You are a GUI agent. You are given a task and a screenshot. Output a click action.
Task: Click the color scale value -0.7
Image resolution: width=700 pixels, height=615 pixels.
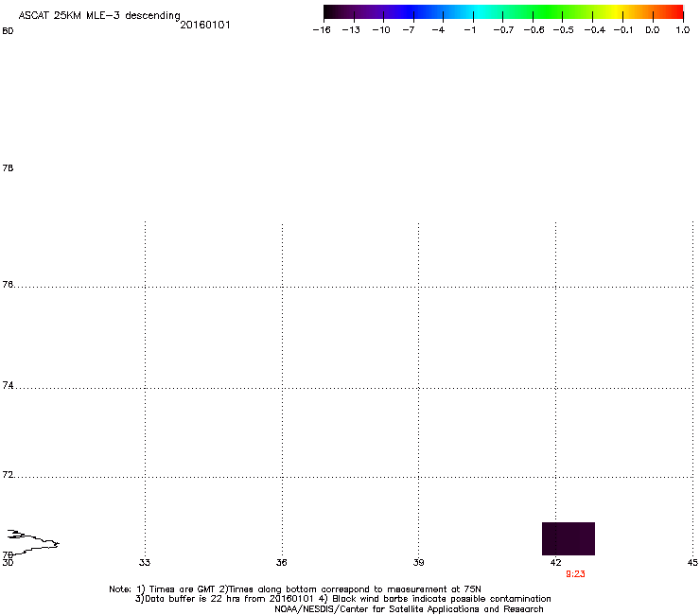pyautogui.click(x=503, y=30)
